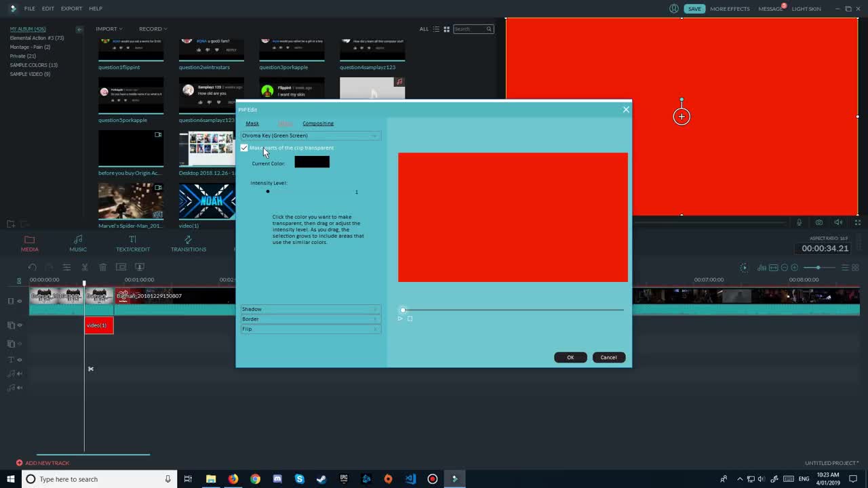Expand the Chroma Key (Green Screen) section
The height and width of the screenshot is (488, 868).
tap(310, 136)
